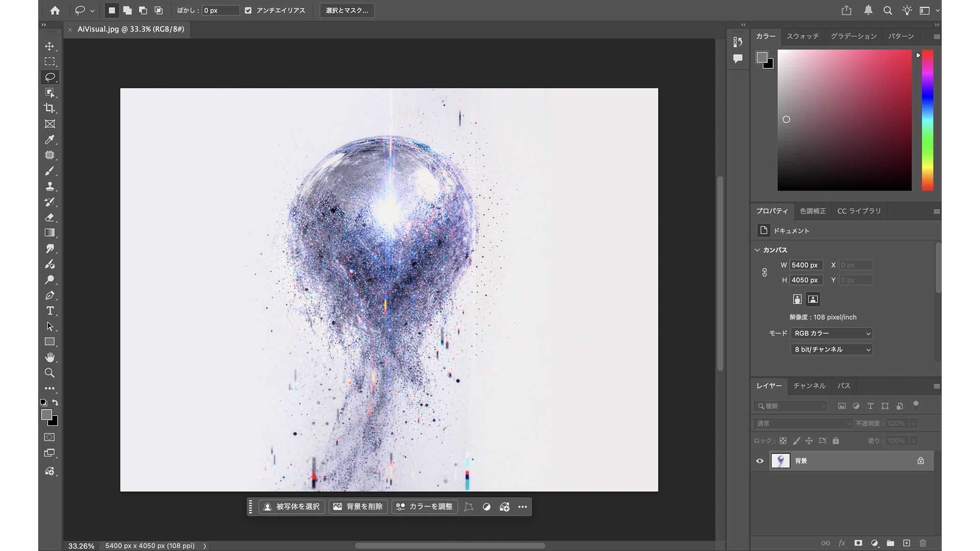Image resolution: width=980 pixels, height=551 pixels.
Task: Open the RGB カラー mode dropdown
Action: click(x=831, y=333)
